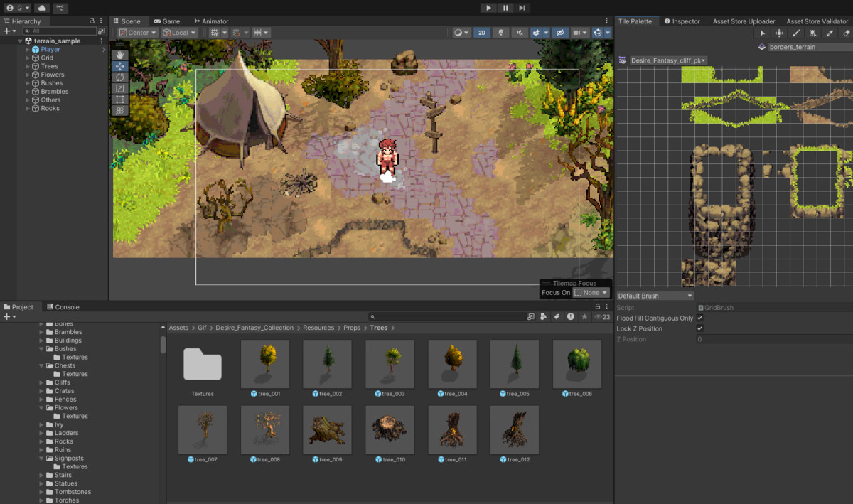
Task: Open the account dropdown labeled G
Action: [x=17, y=8]
